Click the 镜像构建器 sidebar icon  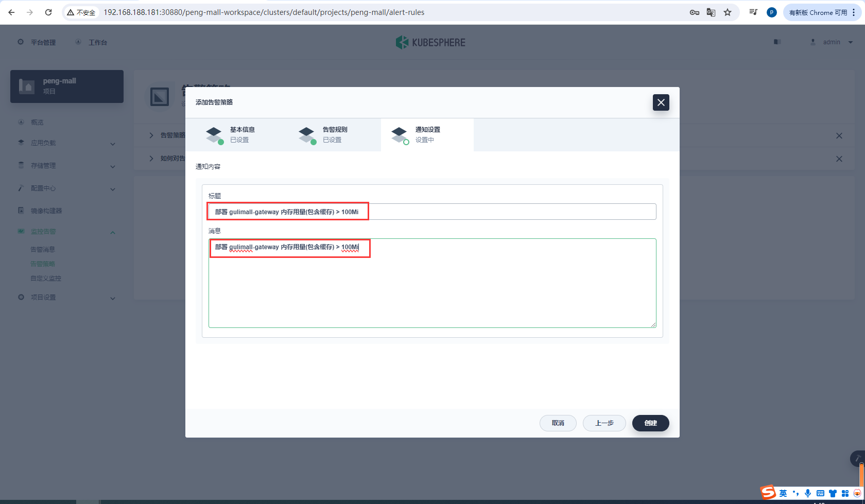click(x=21, y=210)
